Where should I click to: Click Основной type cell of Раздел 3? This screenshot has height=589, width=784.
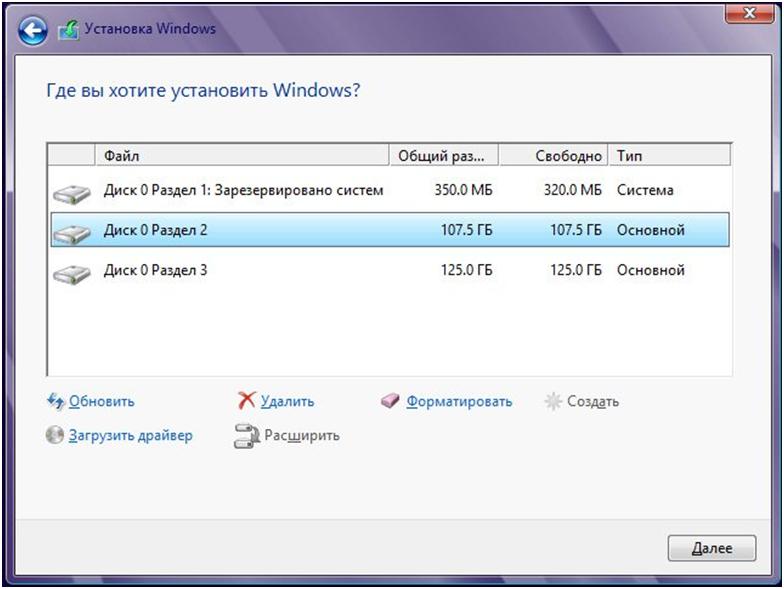[x=650, y=270]
